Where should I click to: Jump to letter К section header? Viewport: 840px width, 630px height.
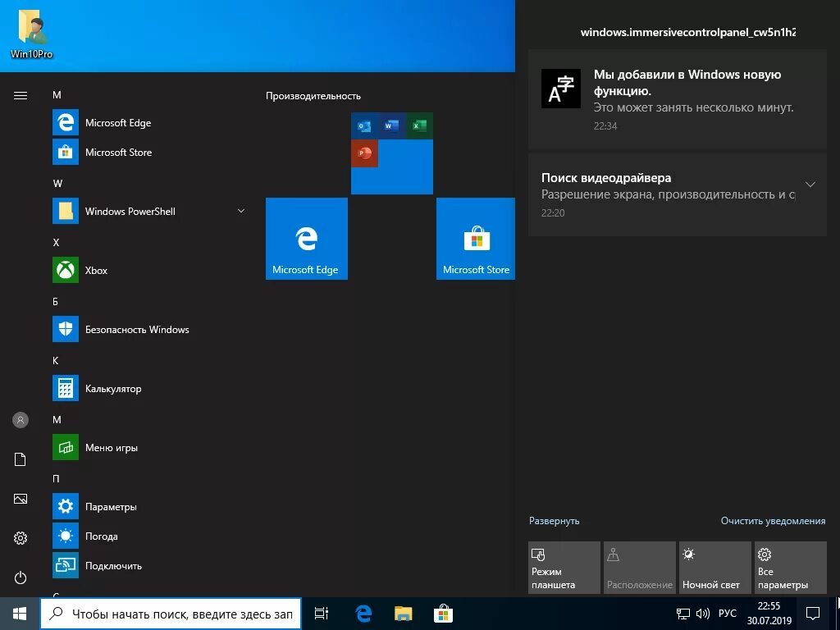tap(55, 361)
